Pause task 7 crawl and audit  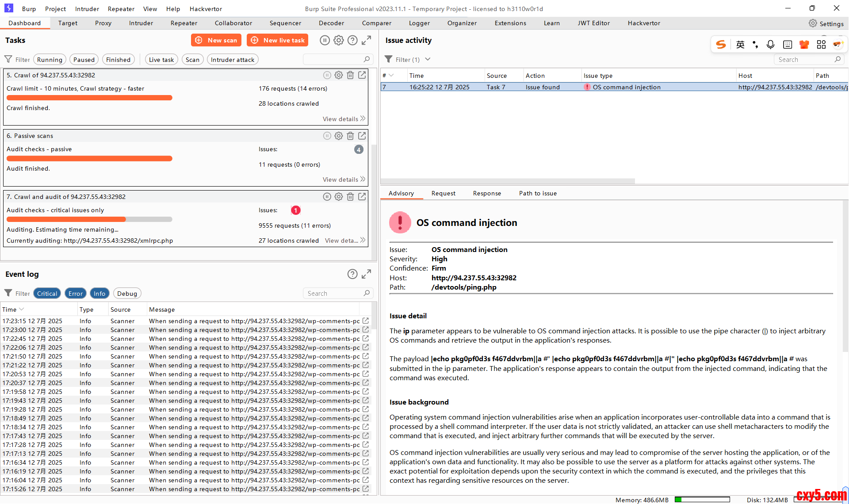[x=327, y=197]
